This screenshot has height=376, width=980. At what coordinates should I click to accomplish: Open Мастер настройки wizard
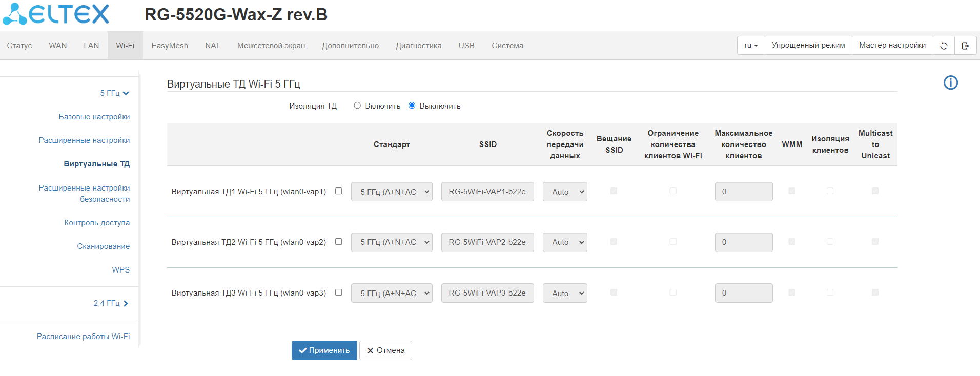(x=892, y=46)
